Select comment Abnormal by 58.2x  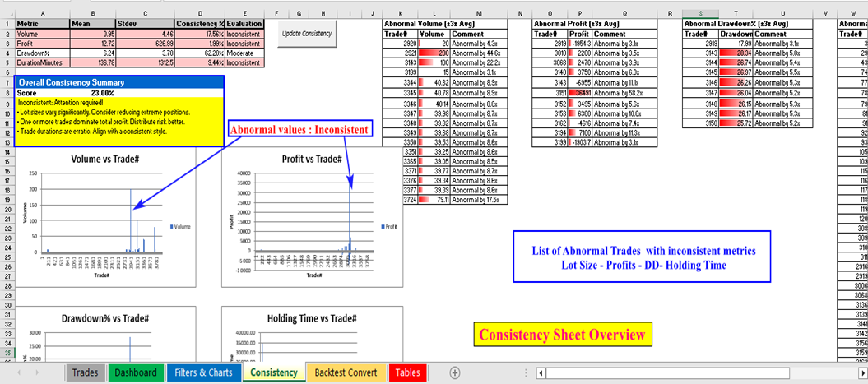point(625,93)
